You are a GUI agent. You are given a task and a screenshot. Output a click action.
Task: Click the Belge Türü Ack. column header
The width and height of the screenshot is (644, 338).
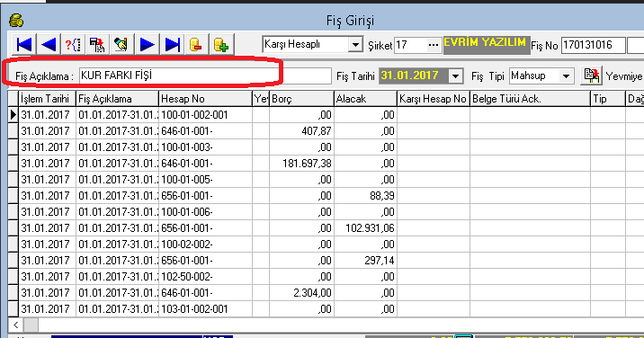(531, 99)
